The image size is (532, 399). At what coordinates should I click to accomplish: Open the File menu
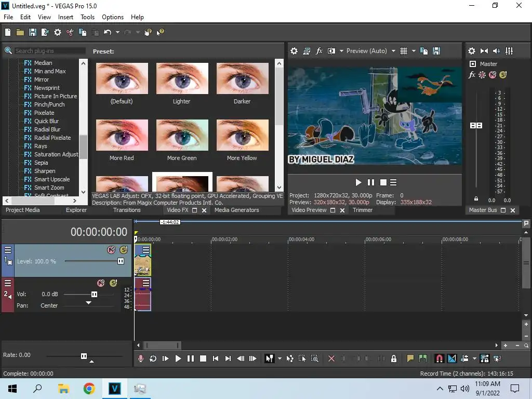click(x=8, y=17)
